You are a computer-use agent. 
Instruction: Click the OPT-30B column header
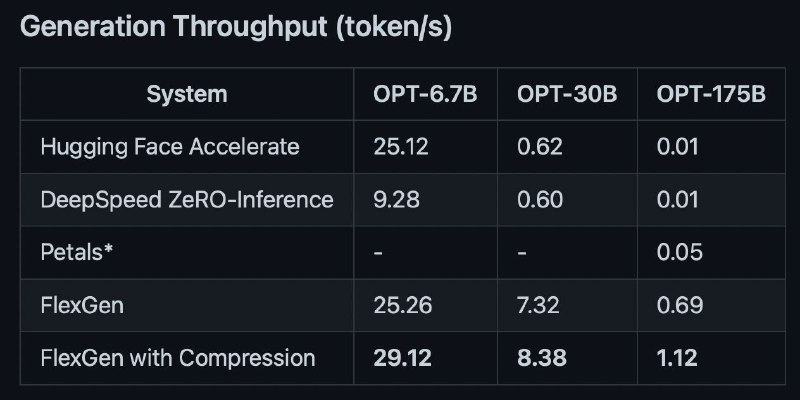pyautogui.click(x=567, y=94)
